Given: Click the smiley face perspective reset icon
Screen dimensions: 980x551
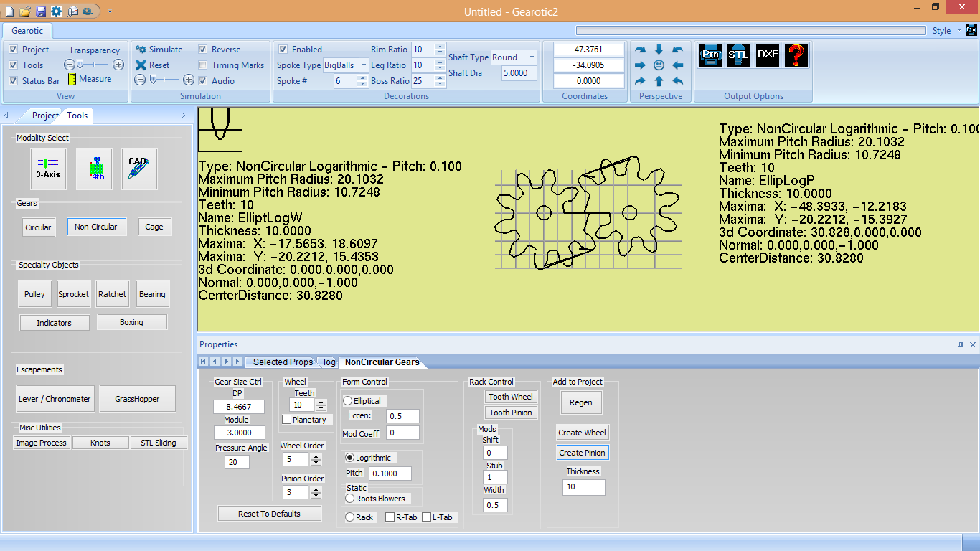Looking at the screenshot, I should point(659,65).
